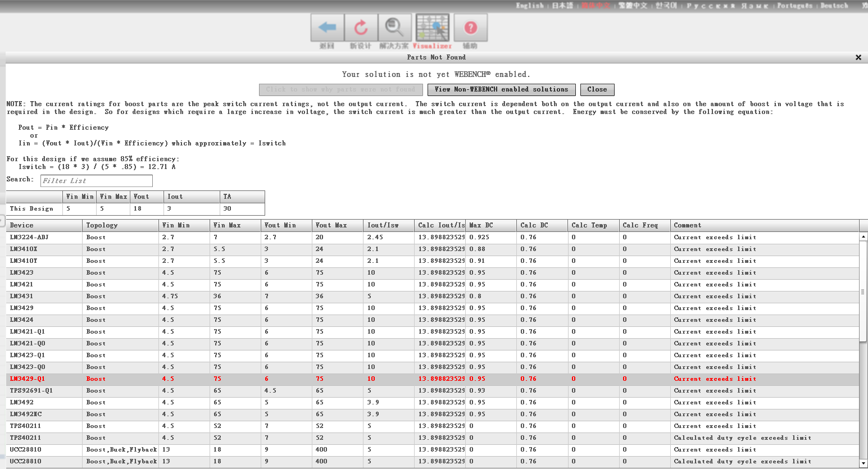Click the back arrow (返回) toolbar icon

tap(327, 28)
